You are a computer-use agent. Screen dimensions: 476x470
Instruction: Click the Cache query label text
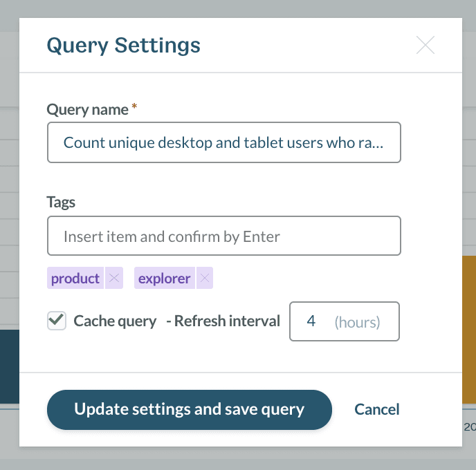tap(115, 321)
